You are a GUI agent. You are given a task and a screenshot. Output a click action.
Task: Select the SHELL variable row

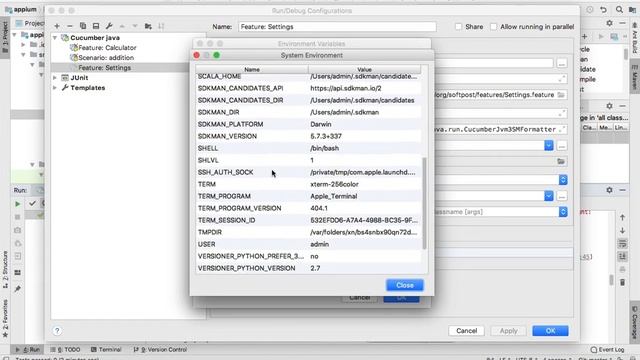(x=309, y=148)
